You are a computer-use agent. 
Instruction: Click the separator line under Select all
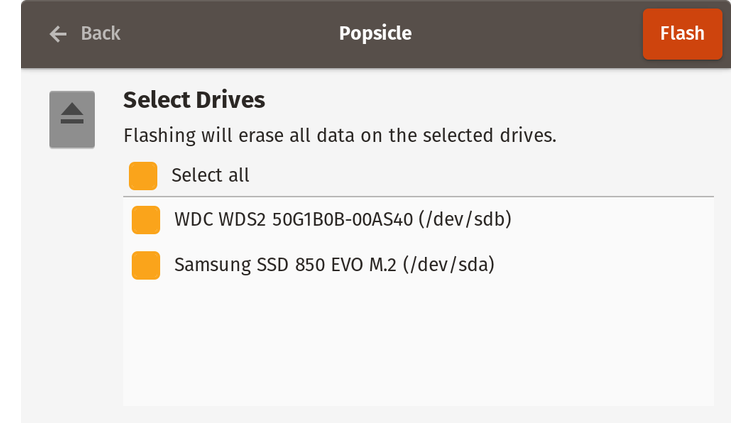(418, 197)
